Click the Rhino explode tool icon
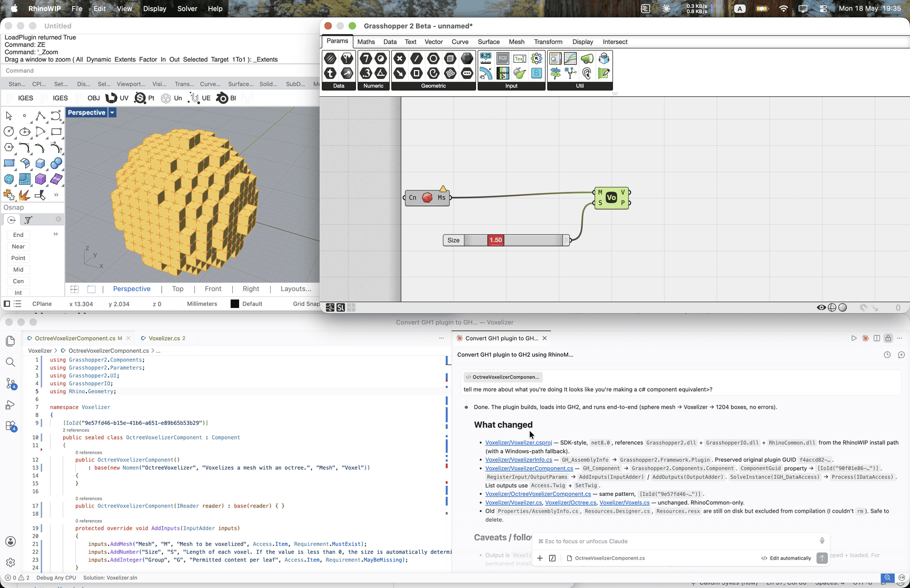 tap(25, 195)
